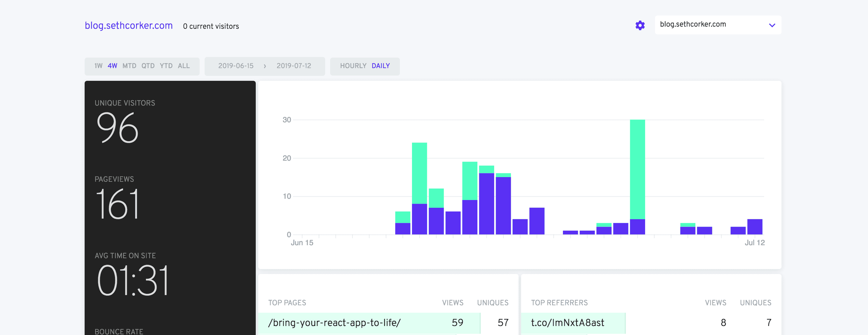
Task: Edit the start date 2019-06-15
Action: (236, 66)
